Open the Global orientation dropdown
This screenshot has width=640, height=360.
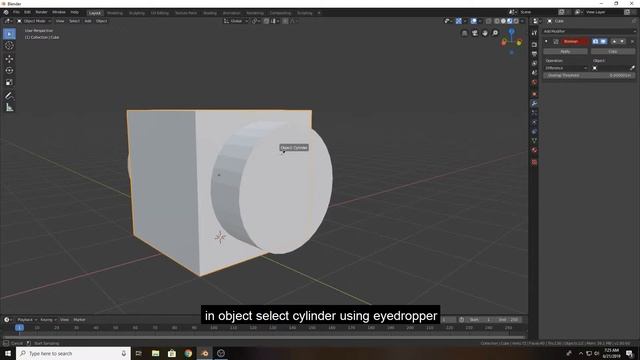pyautogui.click(x=236, y=21)
